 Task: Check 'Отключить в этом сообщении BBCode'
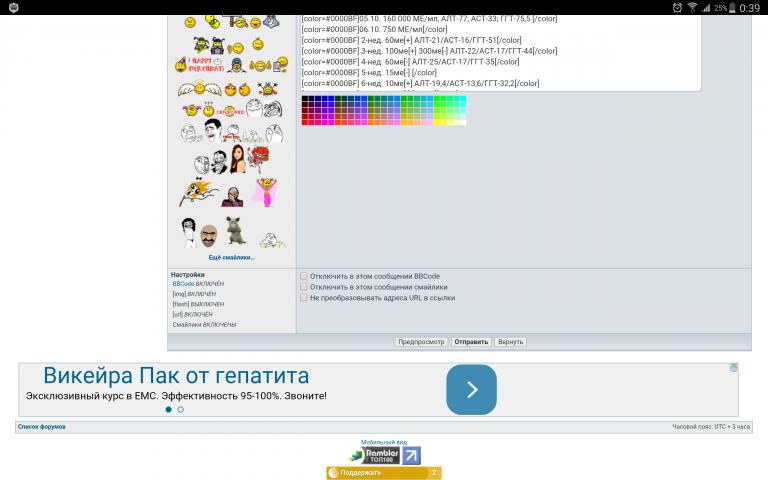coord(304,275)
